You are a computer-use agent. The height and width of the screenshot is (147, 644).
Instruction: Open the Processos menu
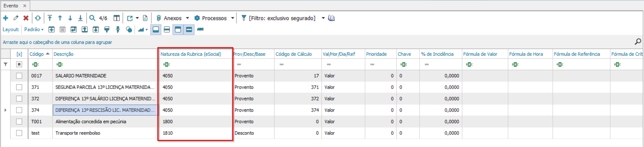click(x=210, y=18)
